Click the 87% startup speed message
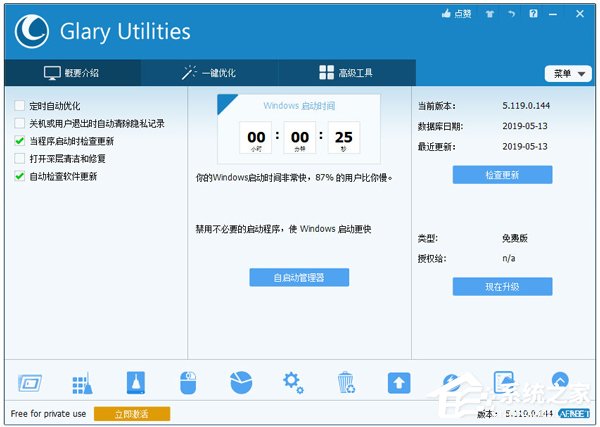 pos(294,178)
